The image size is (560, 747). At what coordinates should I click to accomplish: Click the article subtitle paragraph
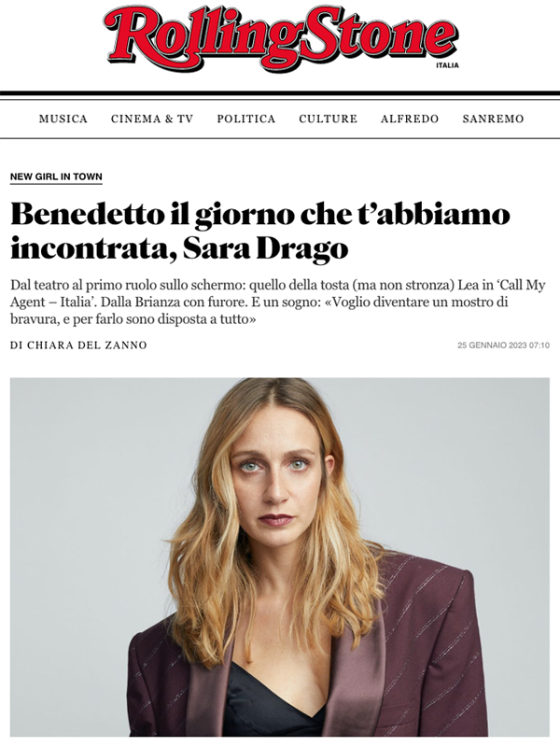point(278,302)
